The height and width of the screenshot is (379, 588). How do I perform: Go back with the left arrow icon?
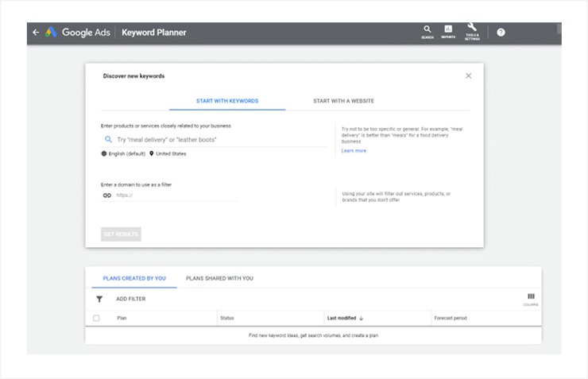36,33
